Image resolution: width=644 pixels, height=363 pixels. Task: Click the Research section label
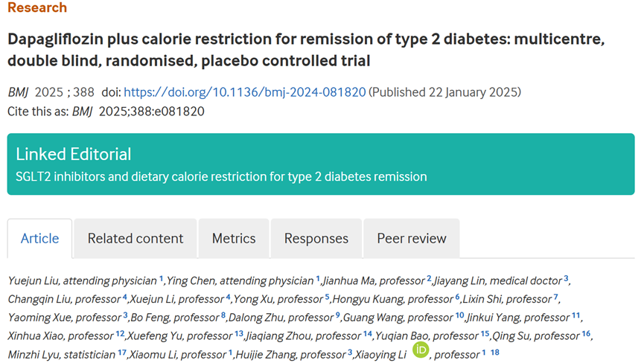click(x=37, y=8)
